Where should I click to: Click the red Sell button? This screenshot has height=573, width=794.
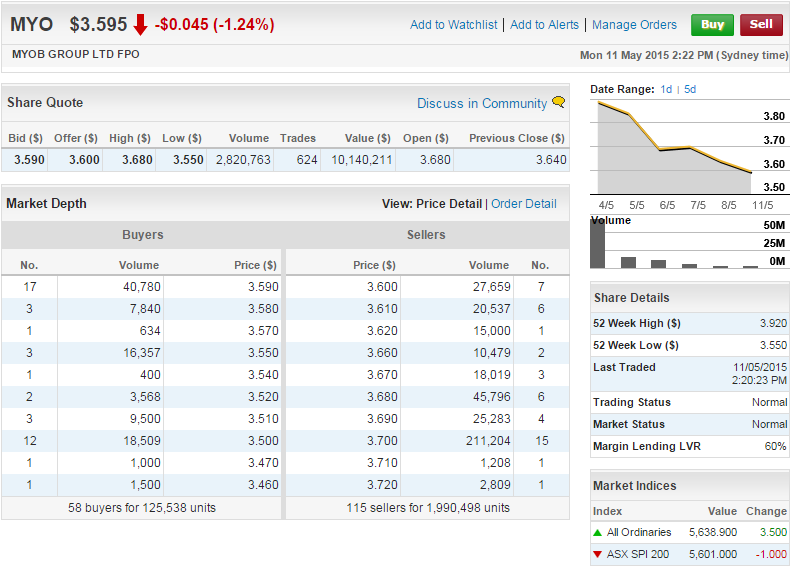761,25
